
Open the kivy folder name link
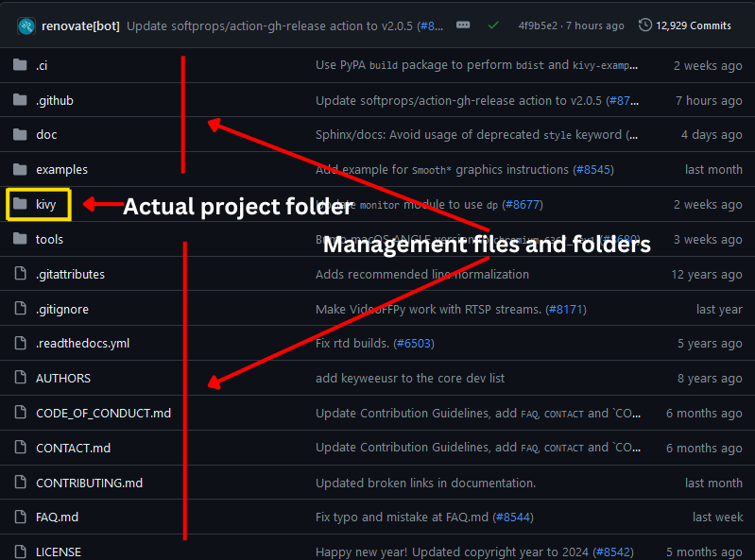[x=45, y=205]
